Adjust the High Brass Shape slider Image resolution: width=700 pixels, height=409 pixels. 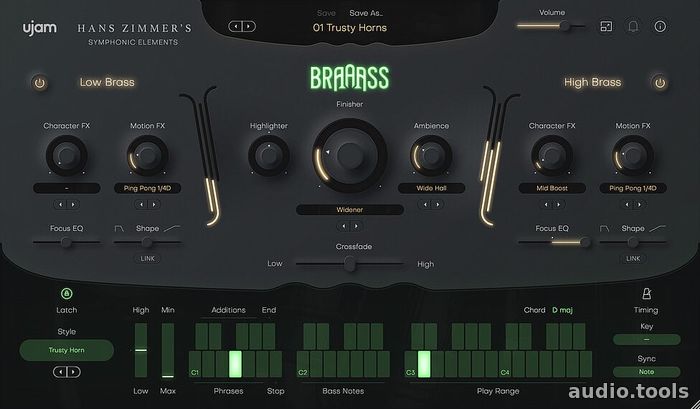tap(633, 242)
